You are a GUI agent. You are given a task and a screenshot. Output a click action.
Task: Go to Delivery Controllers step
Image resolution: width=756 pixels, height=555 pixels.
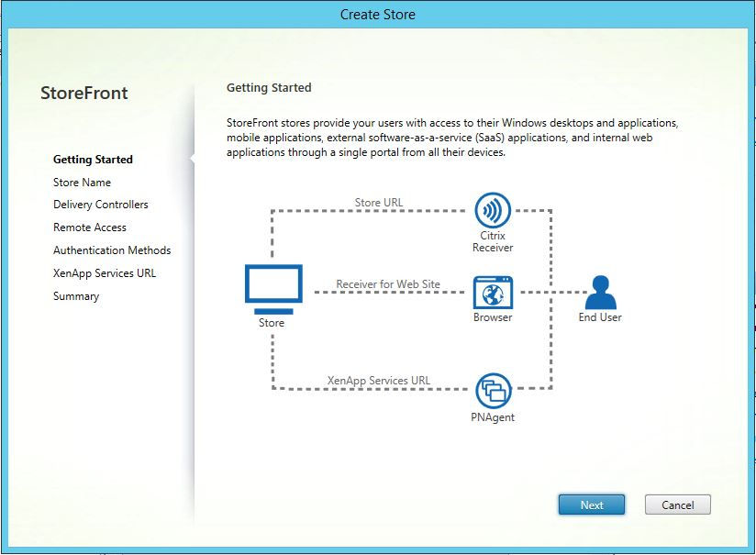point(101,205)
